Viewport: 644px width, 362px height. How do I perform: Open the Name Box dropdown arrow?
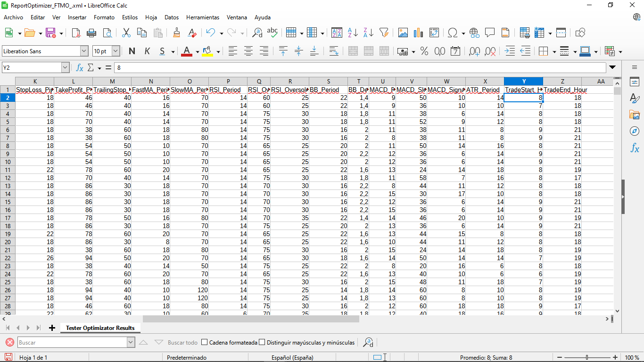[x=65, y=67]
